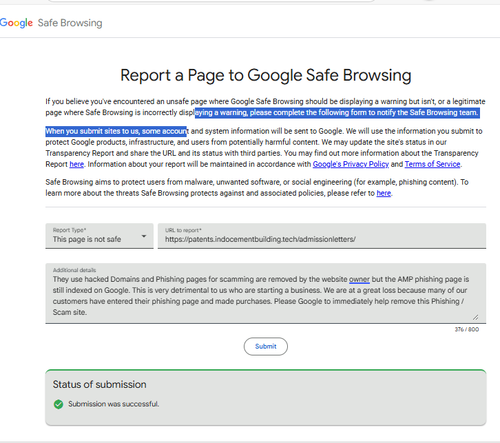Open Google's Privacy Policy link
This screenshot has height=443, width=500.
(351, 164)
